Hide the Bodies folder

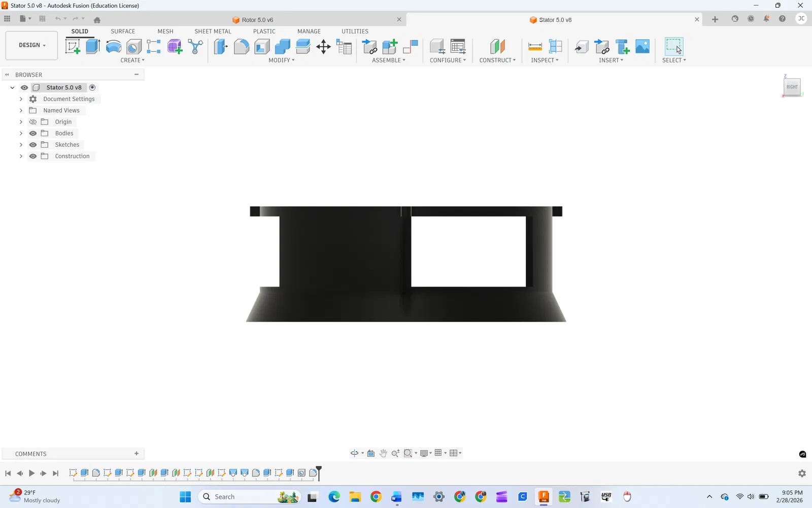coord(33,133)
